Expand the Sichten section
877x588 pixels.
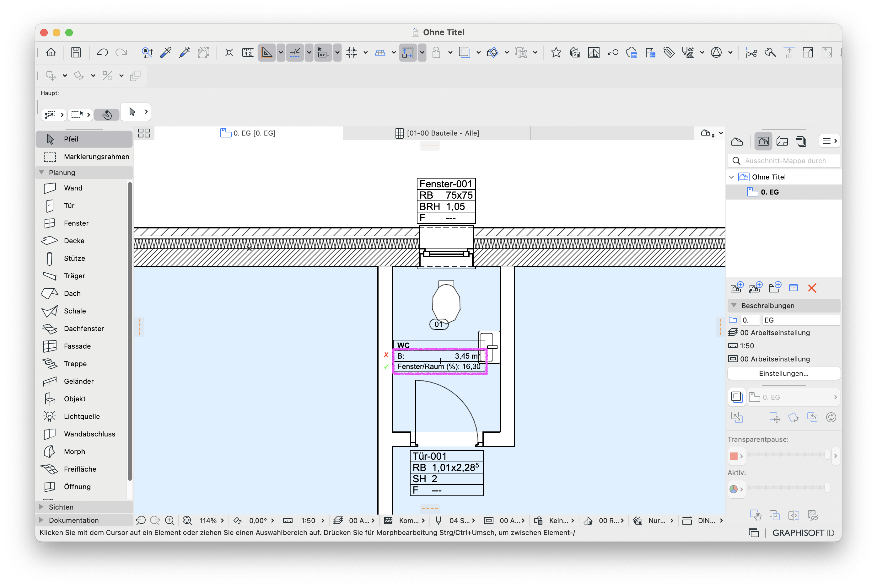41,507
